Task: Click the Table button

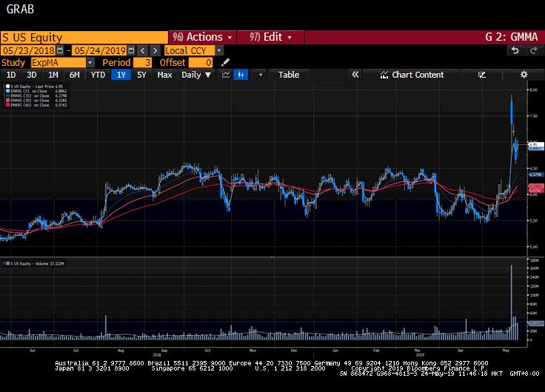Action: [289, 75]
